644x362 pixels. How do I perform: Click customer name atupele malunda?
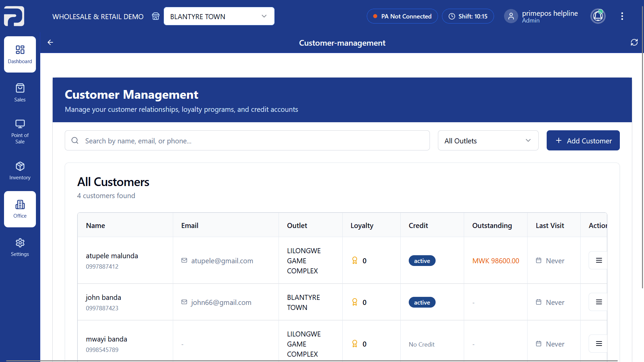coord(112,256)
